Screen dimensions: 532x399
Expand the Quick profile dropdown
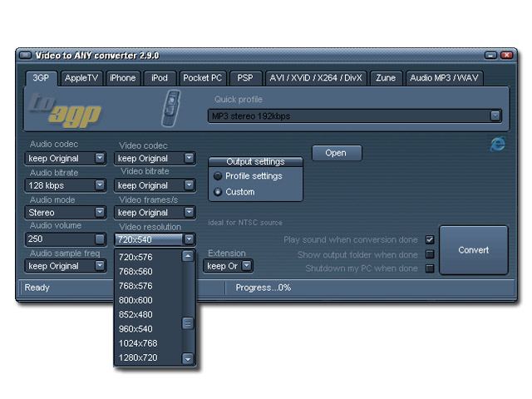tap(495, 116)
